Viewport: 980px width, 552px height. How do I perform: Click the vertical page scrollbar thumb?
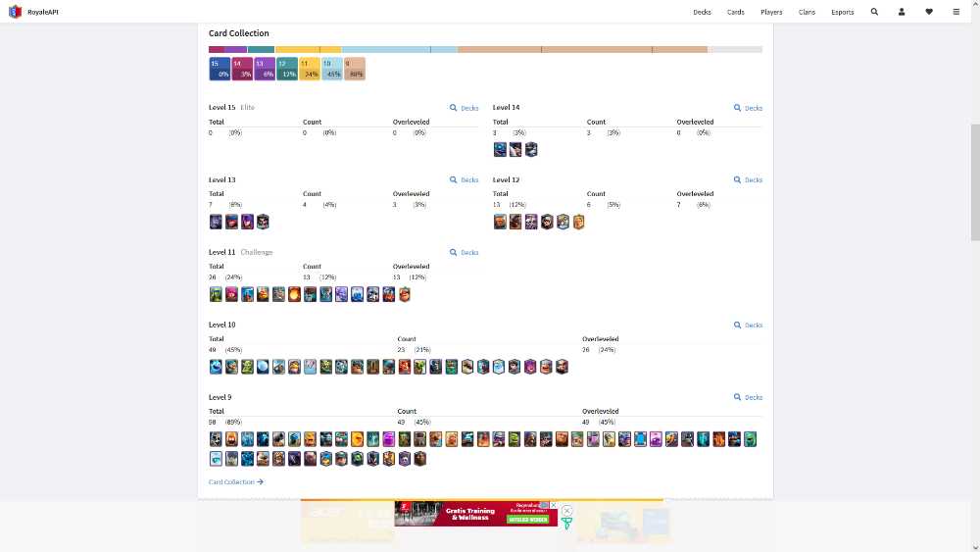(975, 182)
